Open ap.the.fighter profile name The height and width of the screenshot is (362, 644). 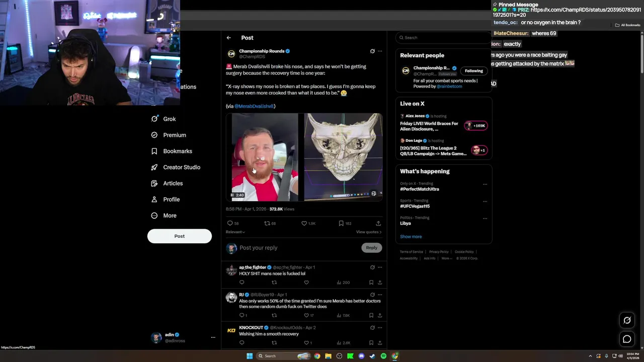coord(253,267)
